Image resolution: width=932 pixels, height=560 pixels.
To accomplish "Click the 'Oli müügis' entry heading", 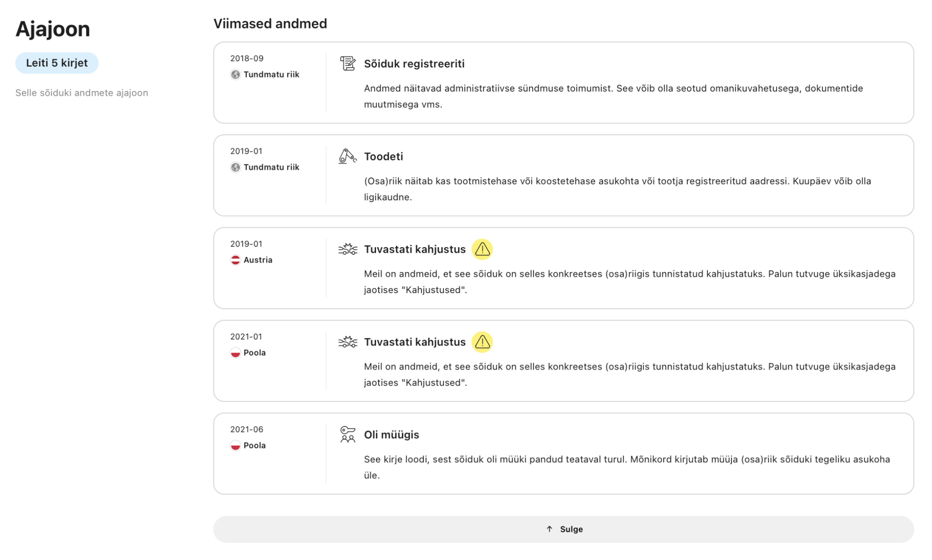I will pos(391,434).
